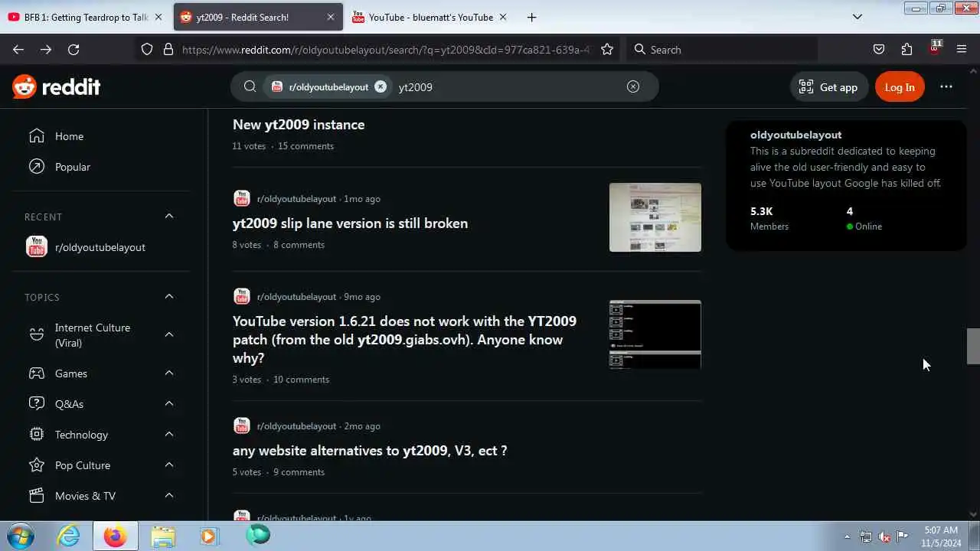Open r/oldyoutubelayout from the Recent list
The width and height of the screenshot is (980, 551).
pos(101,247)
